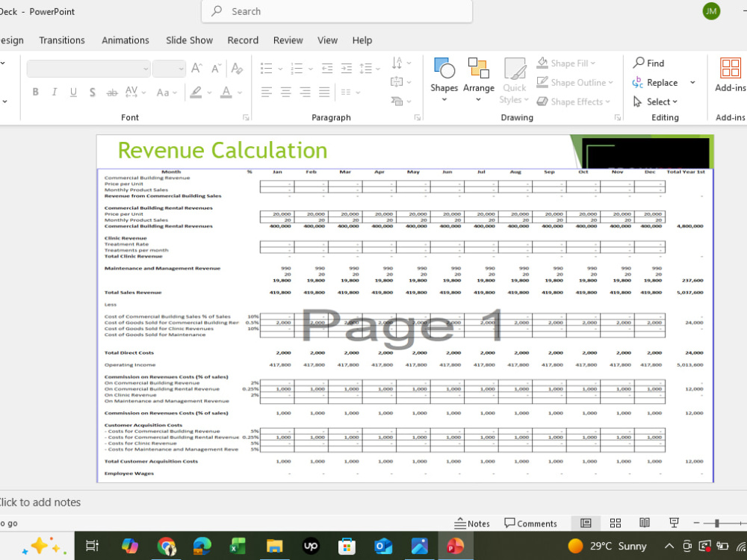The height and width of the screenshot is (560, 747).
Task: Open Excel from taskbar
Action: pos(238,546)
